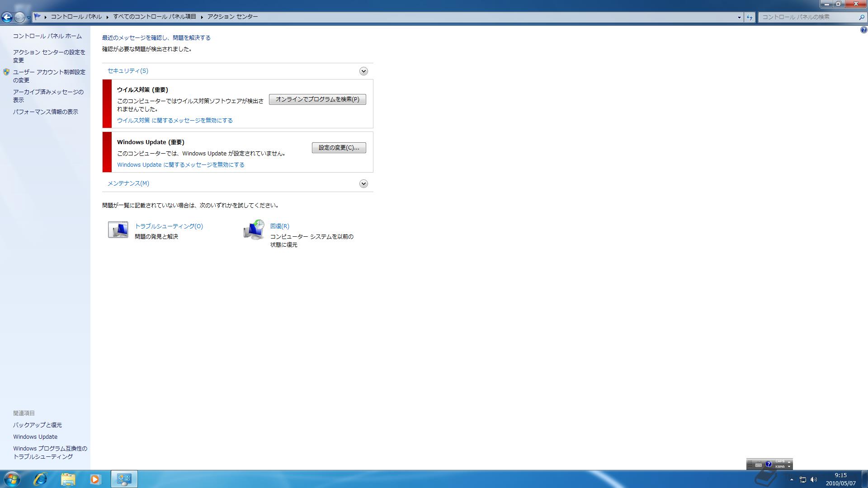This screenshot has height=488, width=868.
Task: Collapse the セキュリティ section chevron
Action: coord(363,71)
